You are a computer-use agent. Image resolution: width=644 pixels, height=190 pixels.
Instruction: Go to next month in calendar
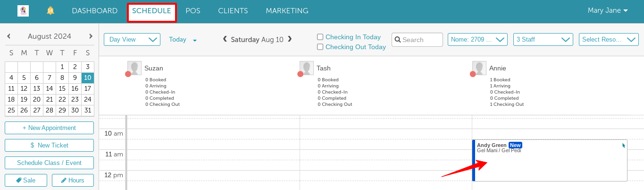coord(91,36)
